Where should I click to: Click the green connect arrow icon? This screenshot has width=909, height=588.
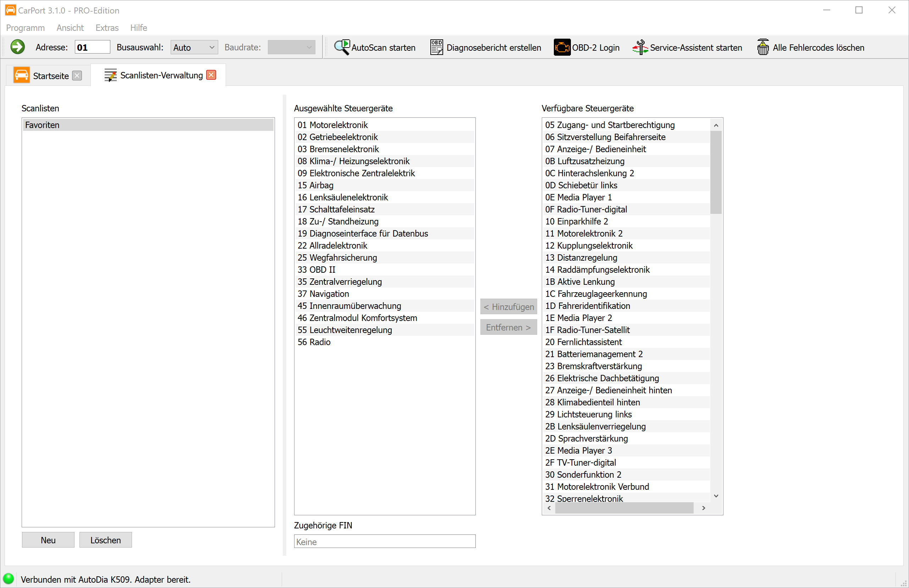(18, 48)
